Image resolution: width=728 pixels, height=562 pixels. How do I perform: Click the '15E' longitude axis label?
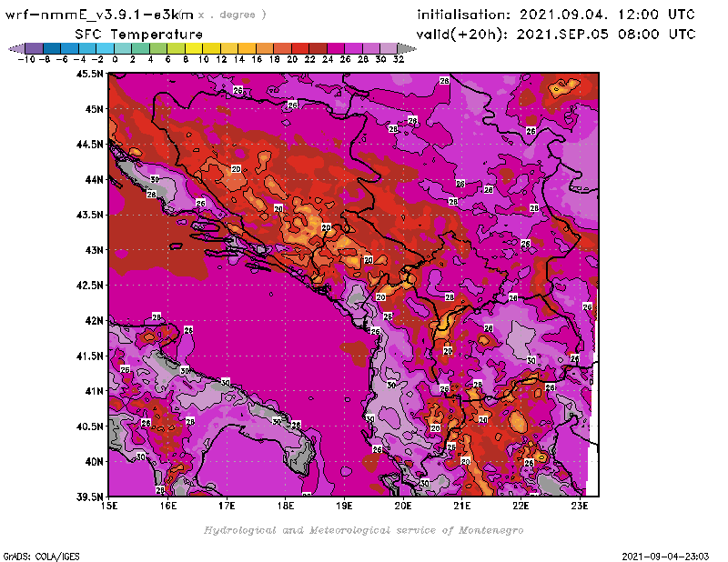[109, 506]
